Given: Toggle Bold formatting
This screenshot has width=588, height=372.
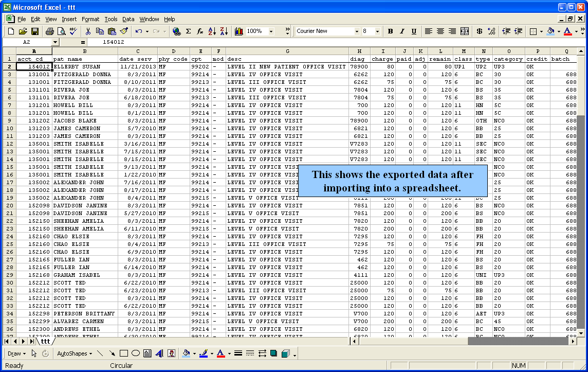Looking at the screenshot, I should pyautogui.click(x=391, y=31).
